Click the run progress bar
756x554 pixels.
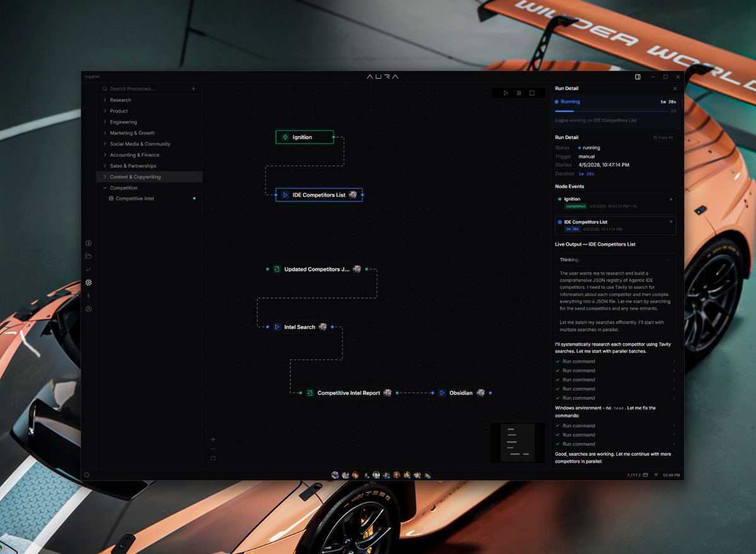(x=611, y=111)
